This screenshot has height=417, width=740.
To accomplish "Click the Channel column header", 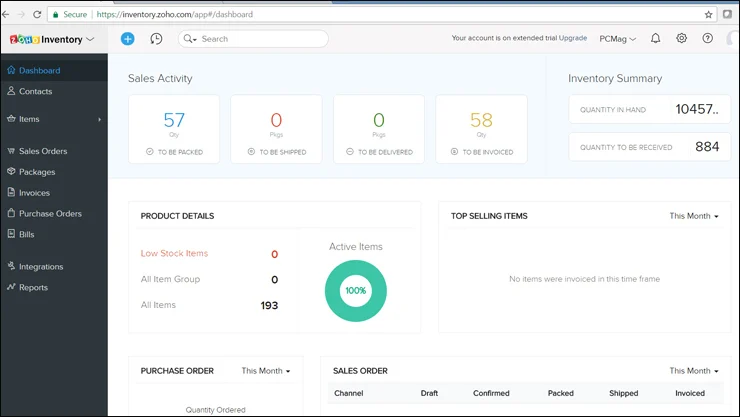I will tap(349, 393).
